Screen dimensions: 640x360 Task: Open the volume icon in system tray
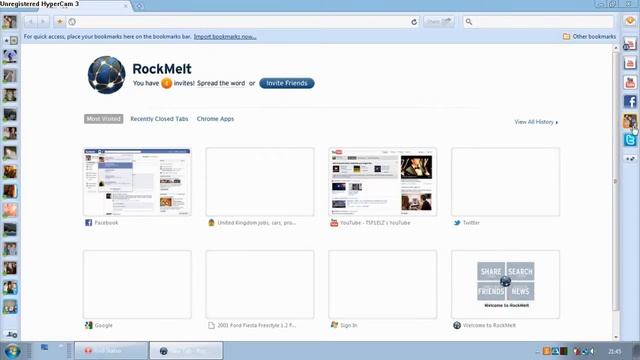[x=592, y=351]
